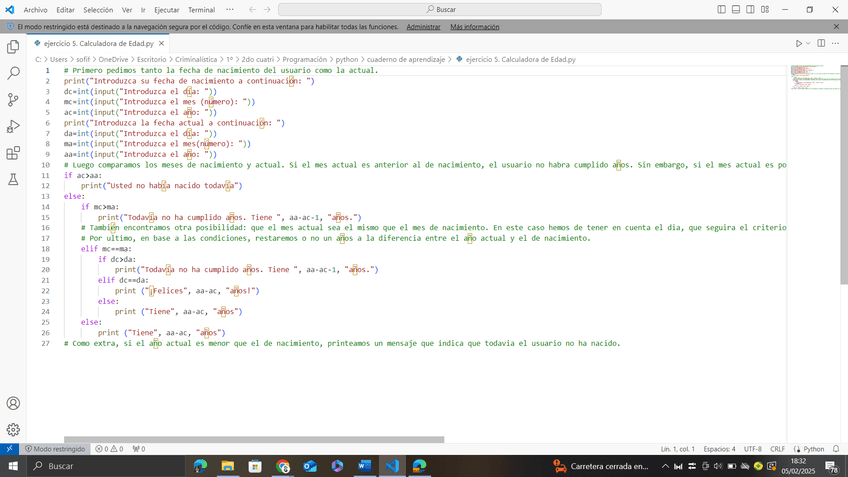Open the Archivo menu

click(35, 9)
